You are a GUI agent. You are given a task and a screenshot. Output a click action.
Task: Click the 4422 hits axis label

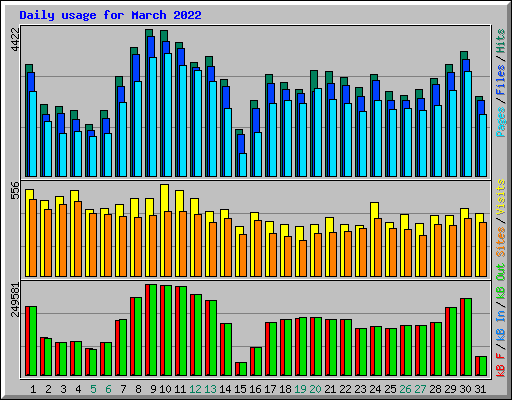click(x=15, y=39)
